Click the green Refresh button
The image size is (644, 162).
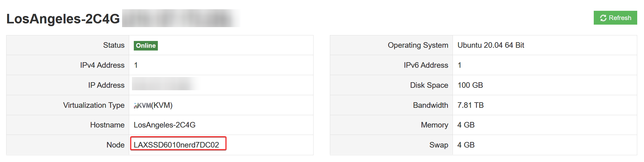point(615,18)
